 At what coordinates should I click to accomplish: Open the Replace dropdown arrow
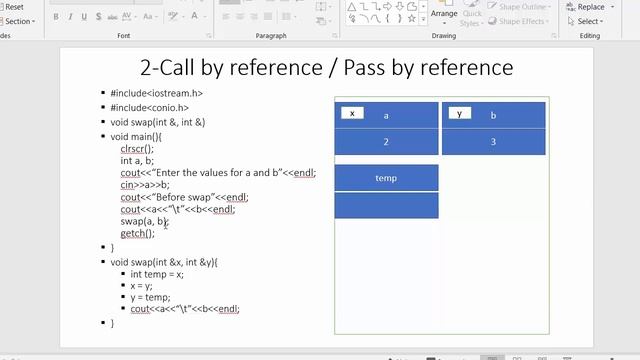tap(612, 7)
